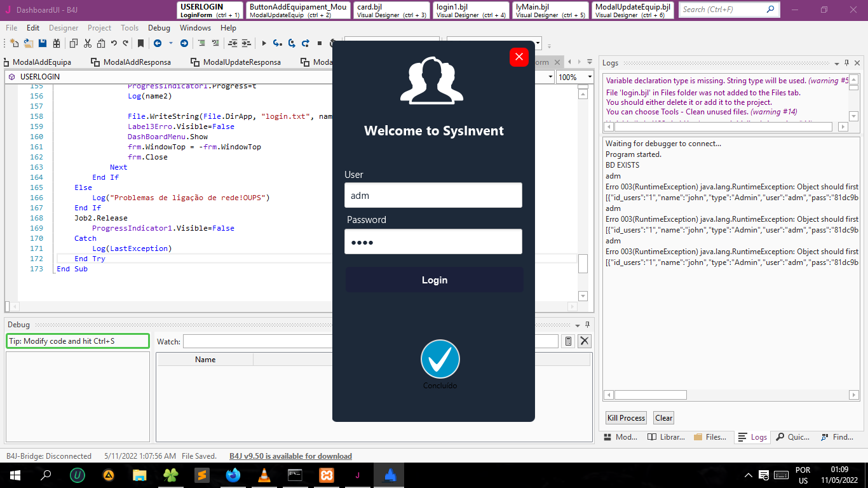The width and height of the screenshot is (868, 488).
Task: Open the Debug menu
Action: point(159,28)
